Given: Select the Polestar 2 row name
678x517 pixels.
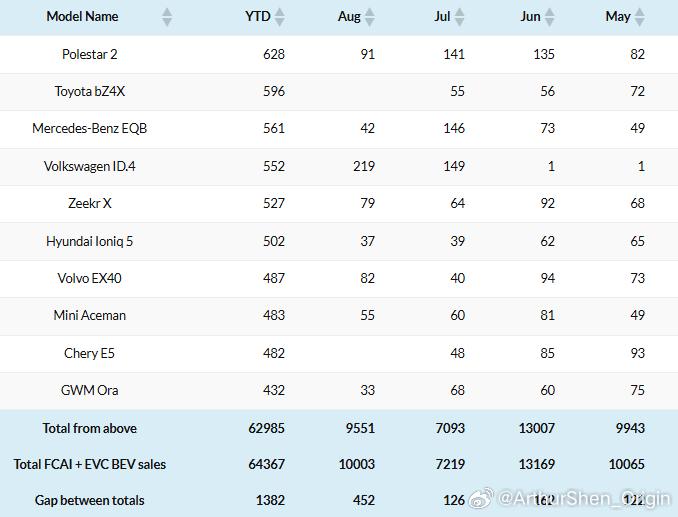Looking at the screenshot, I should [x=90, y=54].
